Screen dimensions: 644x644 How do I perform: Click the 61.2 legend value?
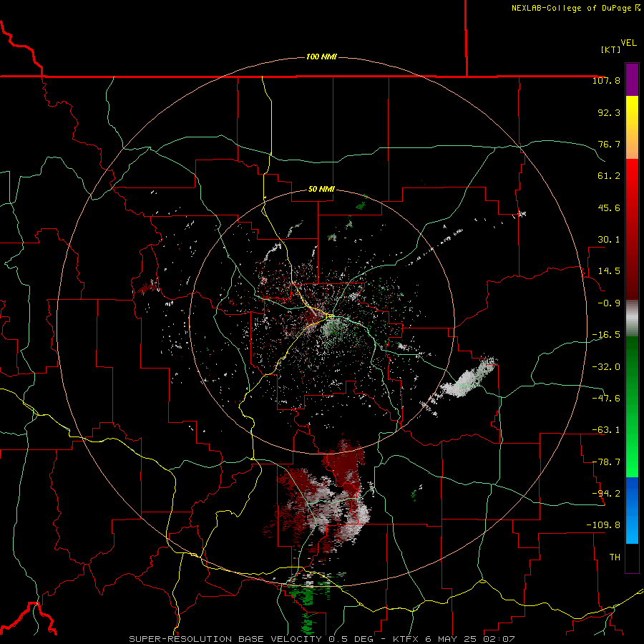click(609, 176)
